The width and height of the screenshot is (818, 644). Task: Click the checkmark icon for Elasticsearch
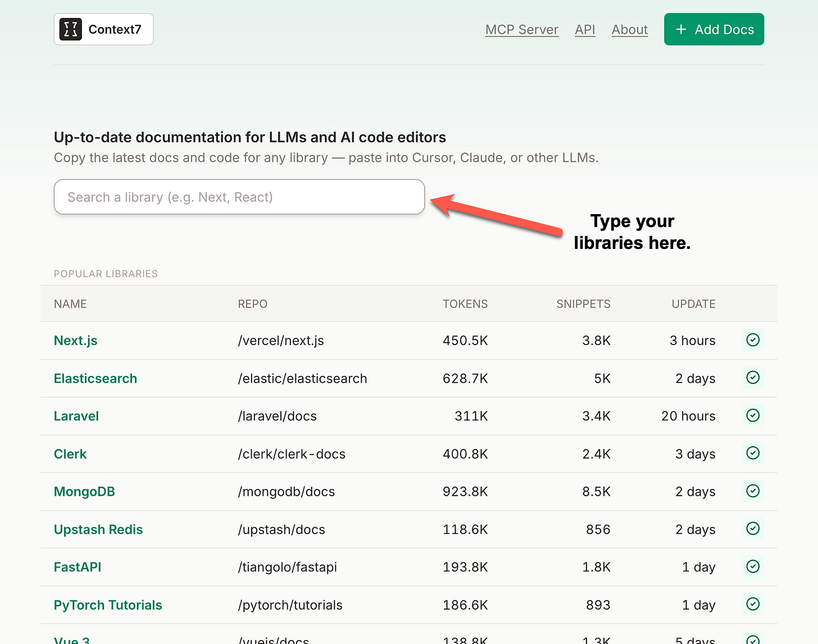(x=753, y=378)
